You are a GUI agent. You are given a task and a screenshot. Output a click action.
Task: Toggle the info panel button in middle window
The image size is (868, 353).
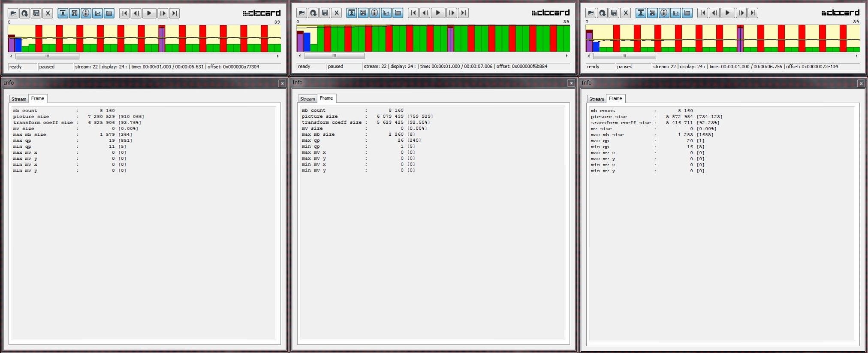(x=375, y=13)
